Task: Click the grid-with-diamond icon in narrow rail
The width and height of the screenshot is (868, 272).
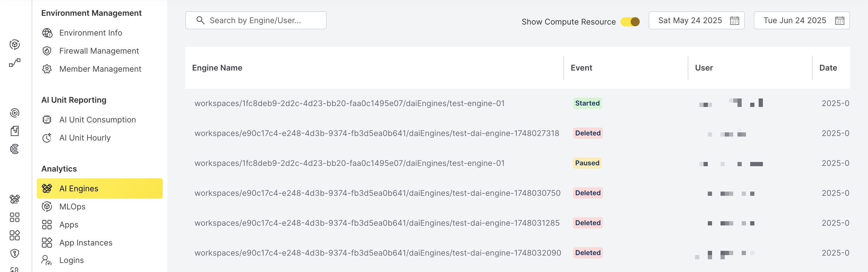Action: pyautogui.click(x=14, y=235)
